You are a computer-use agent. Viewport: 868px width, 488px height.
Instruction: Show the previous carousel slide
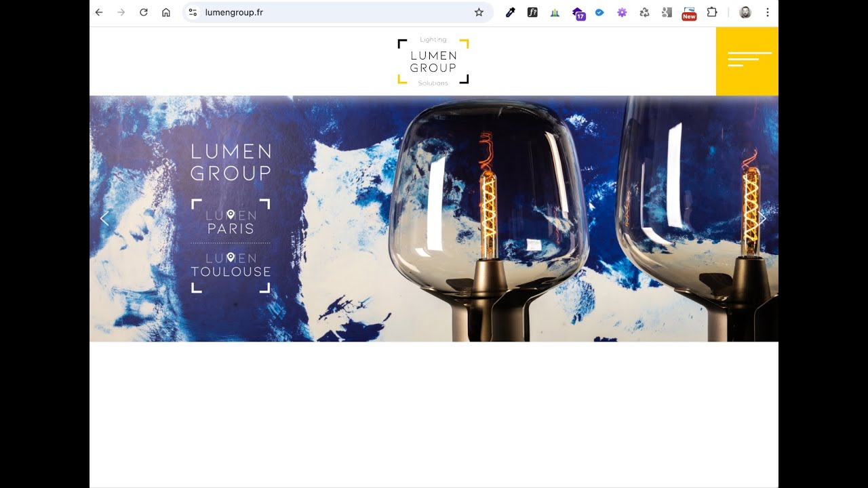tap(104, 219)
